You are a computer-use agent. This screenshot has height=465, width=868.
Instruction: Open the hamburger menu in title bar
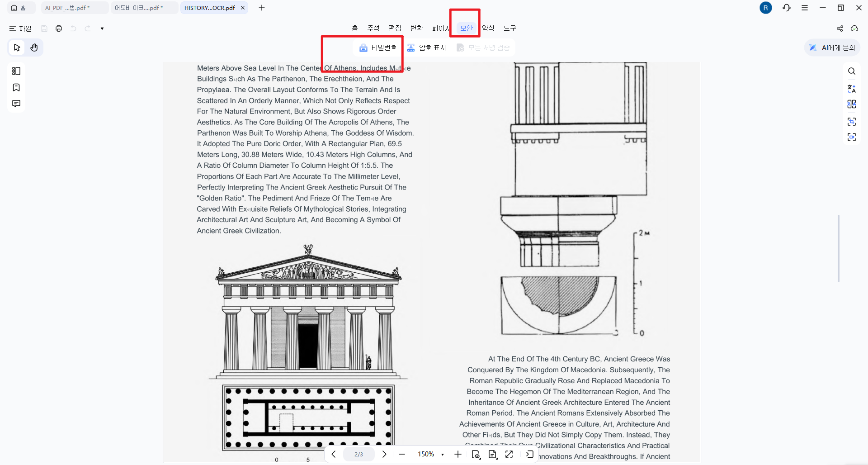[x=805, y=8]
